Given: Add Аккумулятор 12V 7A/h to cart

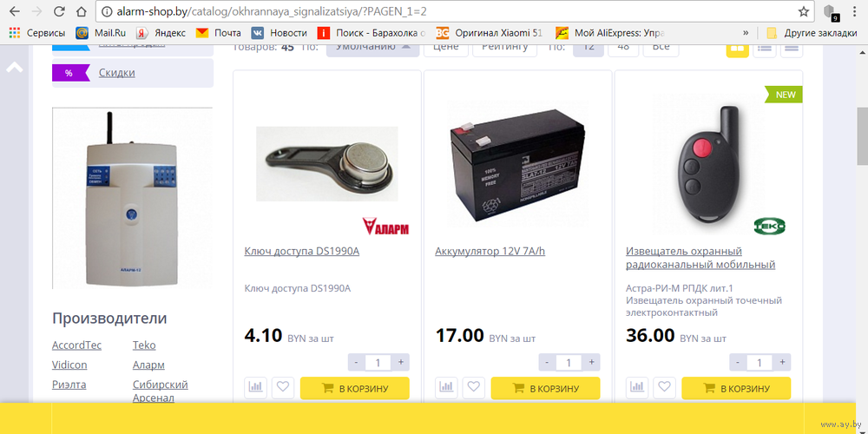Looking at the screenshot, I should click(x=545, y=388).
